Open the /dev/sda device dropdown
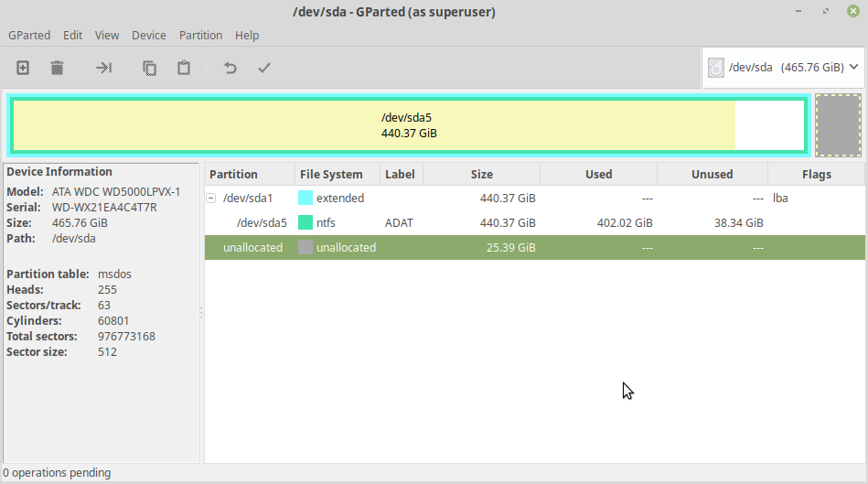Viewport: 868px width, 484px height. (783, 68)
